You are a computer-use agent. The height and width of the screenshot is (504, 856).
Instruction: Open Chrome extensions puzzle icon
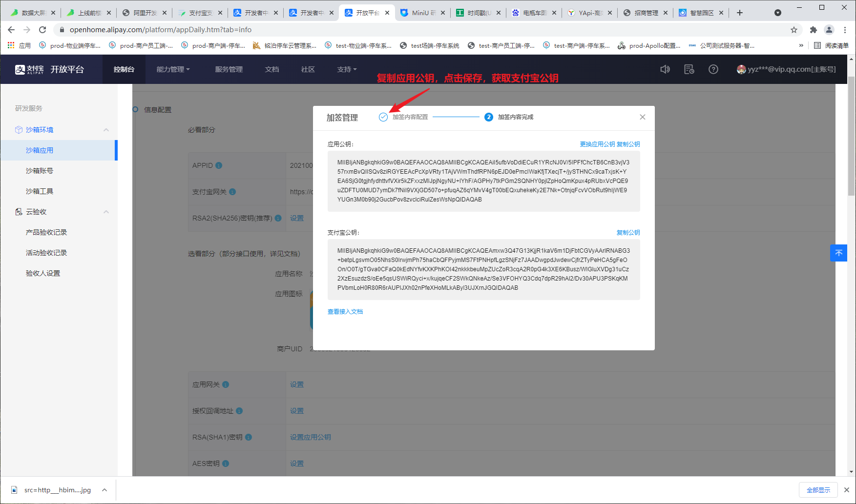(x=813, y=30)
